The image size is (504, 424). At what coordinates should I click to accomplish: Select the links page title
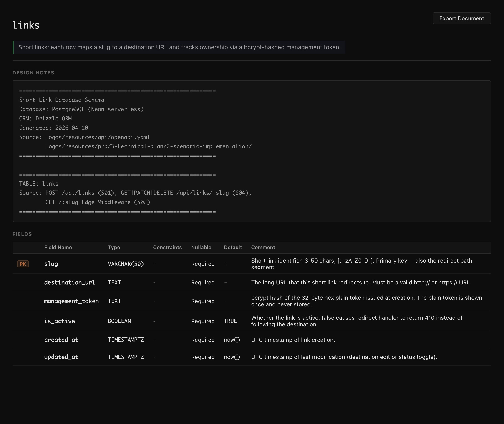pos(26,25)
